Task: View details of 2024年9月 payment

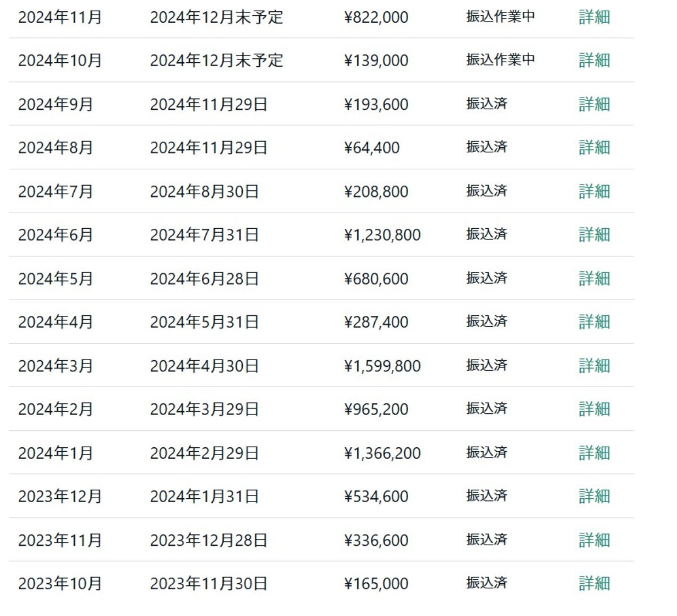Action: coord(594,104)
